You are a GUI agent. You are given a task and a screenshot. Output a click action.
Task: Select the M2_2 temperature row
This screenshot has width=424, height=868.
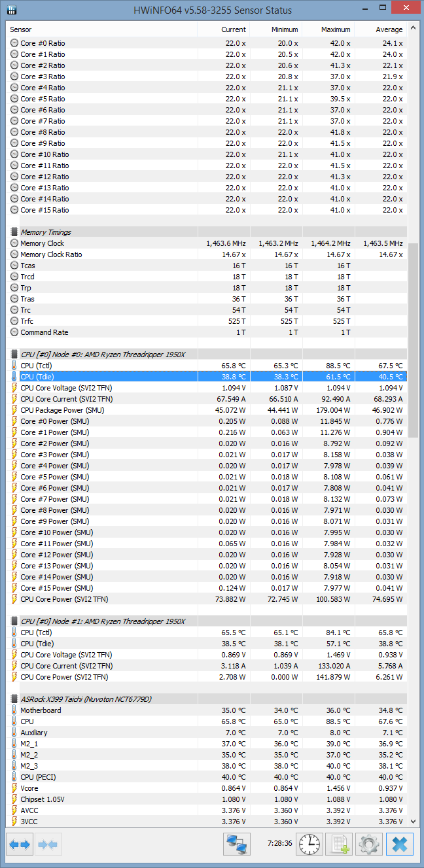click(x=207, y=755)
